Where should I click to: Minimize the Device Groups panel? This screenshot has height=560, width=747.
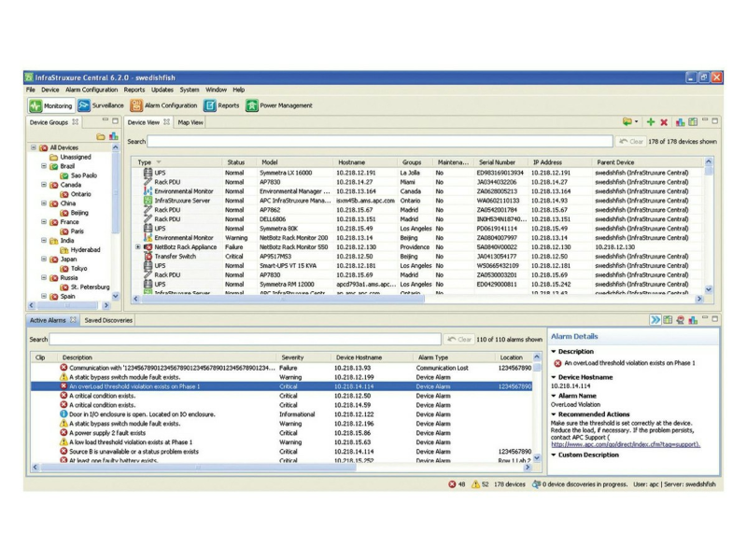pyautogui.click(x=106, y=120)
